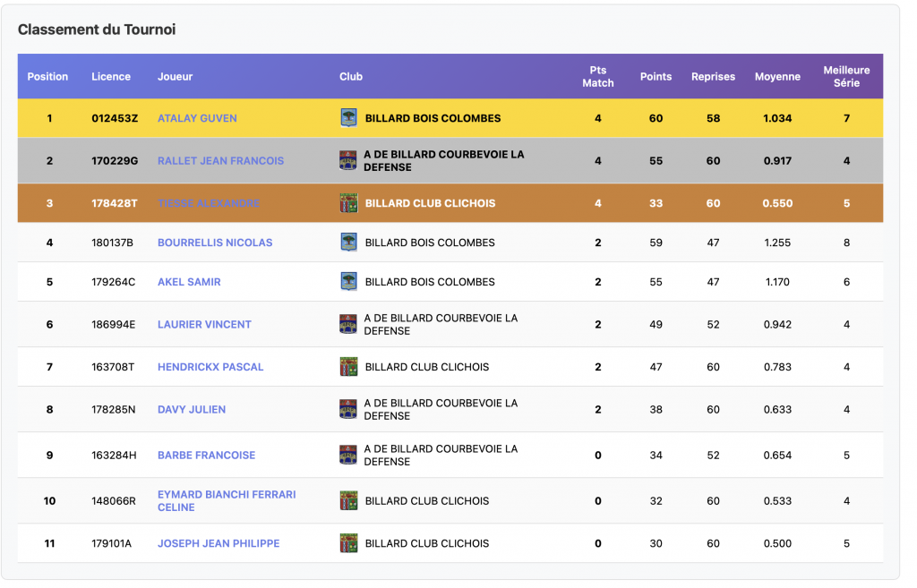
Task: Click licence number 163708T
Action: pyautogui.click(x=113, y=367)
